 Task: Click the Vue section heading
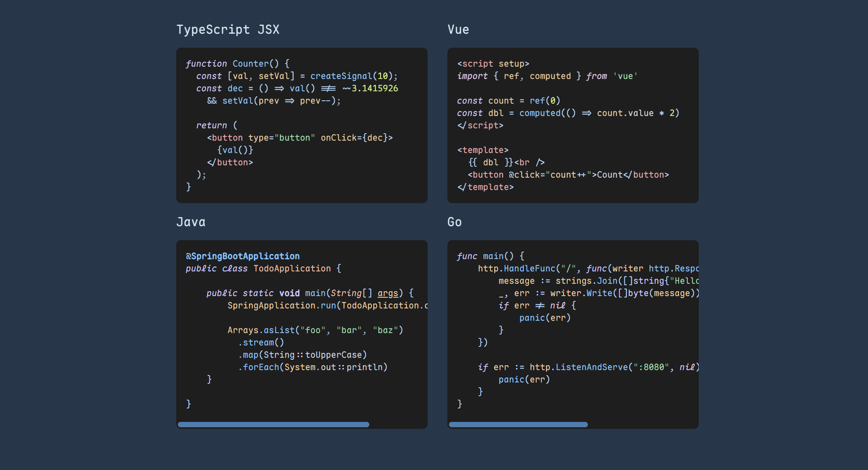pos(458,30)
